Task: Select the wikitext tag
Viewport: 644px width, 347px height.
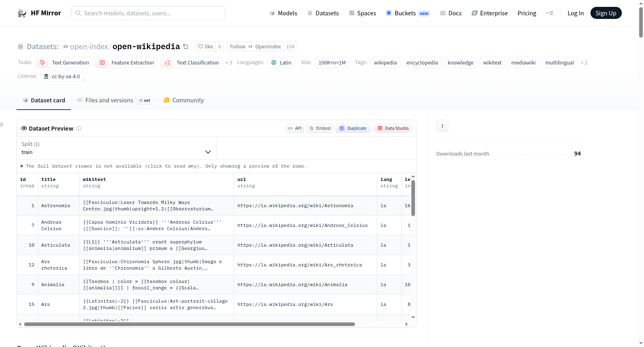Action: point(492,62)
